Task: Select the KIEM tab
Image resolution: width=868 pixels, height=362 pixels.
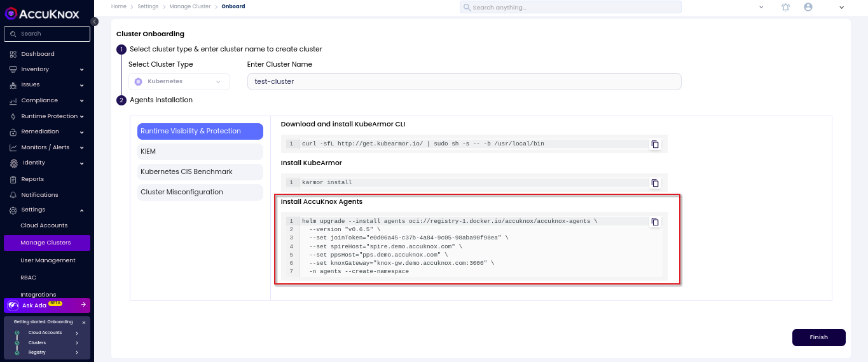Action: pos(200,152)
